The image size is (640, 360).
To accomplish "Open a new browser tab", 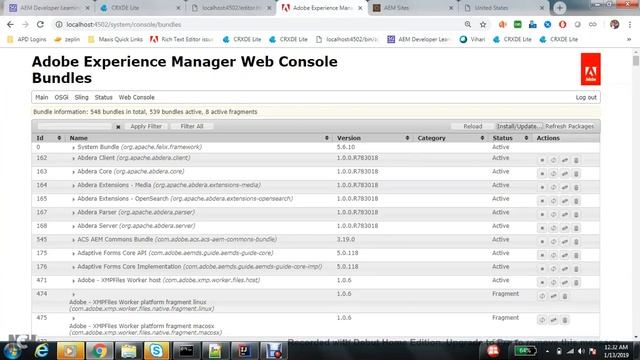I will tap(560, 8).
